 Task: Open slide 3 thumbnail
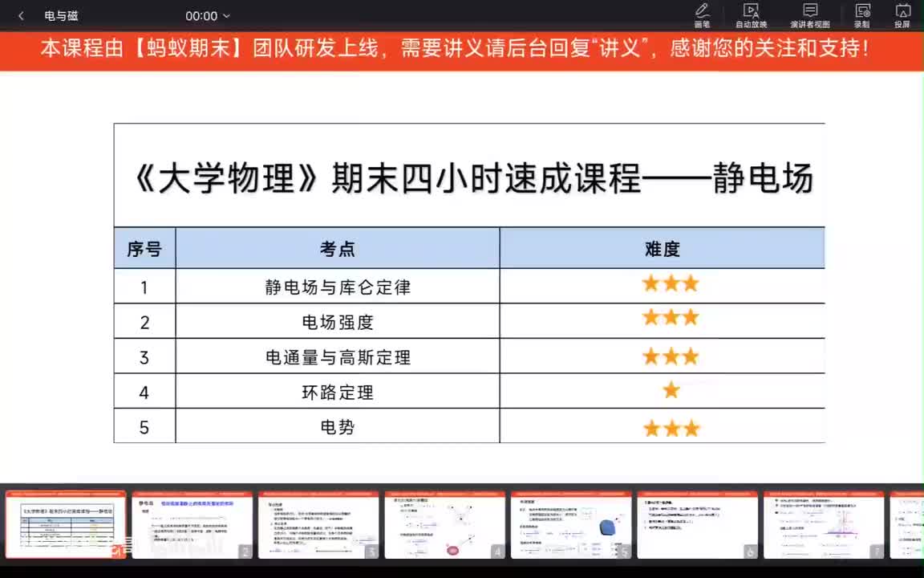318,524
